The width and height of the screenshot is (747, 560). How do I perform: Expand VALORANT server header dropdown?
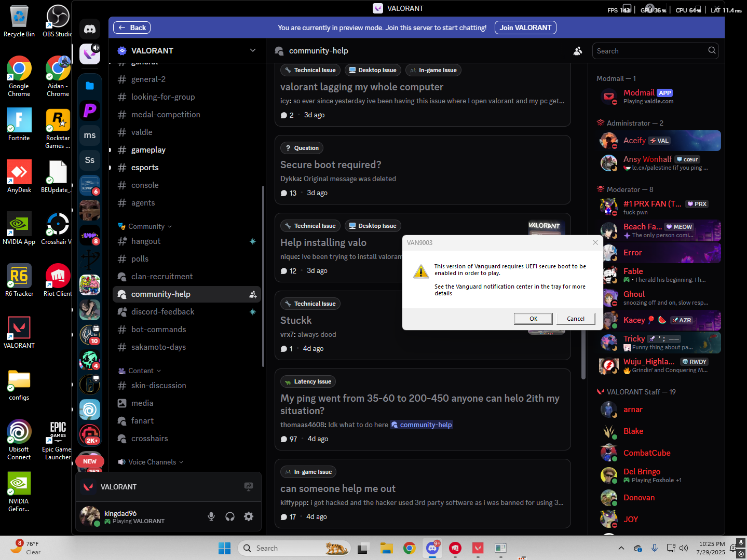pos(253,50)
